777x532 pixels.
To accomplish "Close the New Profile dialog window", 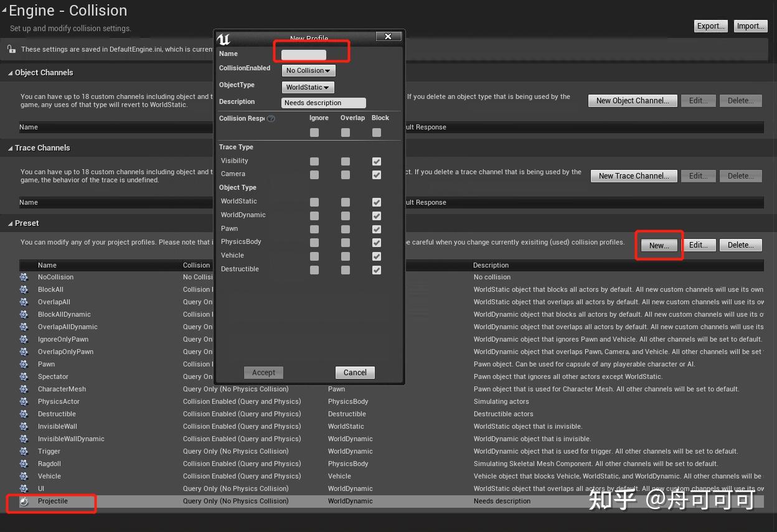I will [388, 37].
